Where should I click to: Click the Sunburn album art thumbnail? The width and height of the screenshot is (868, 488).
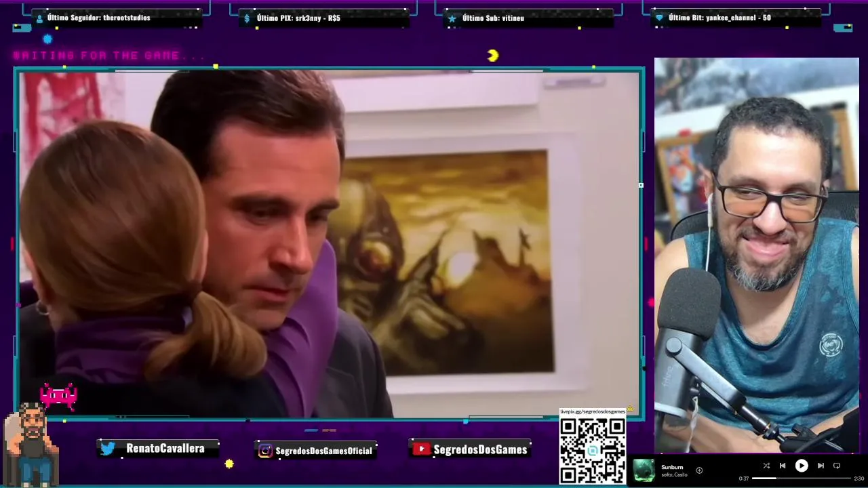[644, 470]
